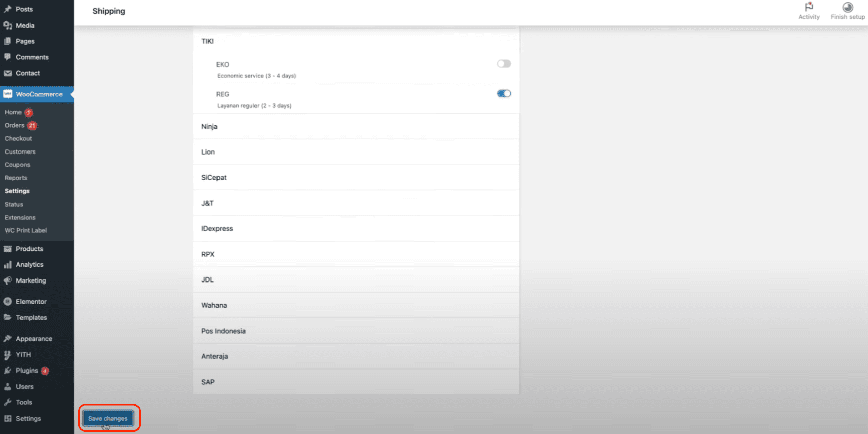Click the YITH logo icon
Image resolution: width=868 pixels, height=434 pixels.
8,354
